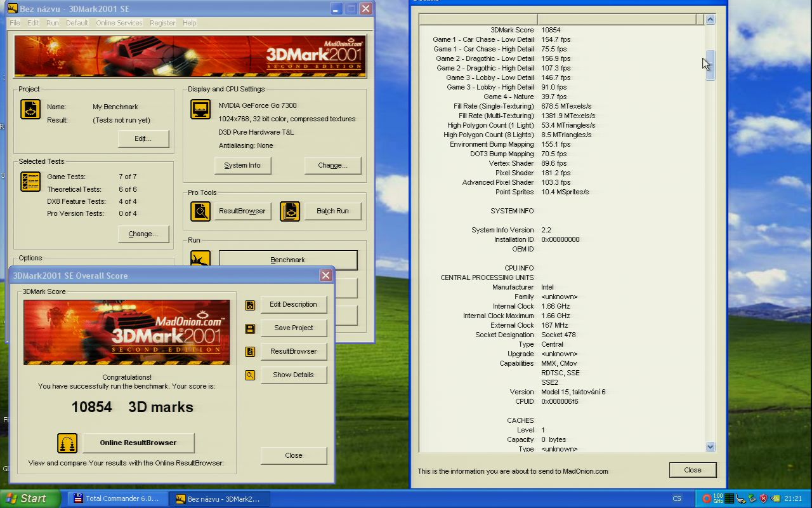The width and height of the screenshot is (812, 508).
Task: Click the Online ResultBrowser icon with figures
Action: 67,443
